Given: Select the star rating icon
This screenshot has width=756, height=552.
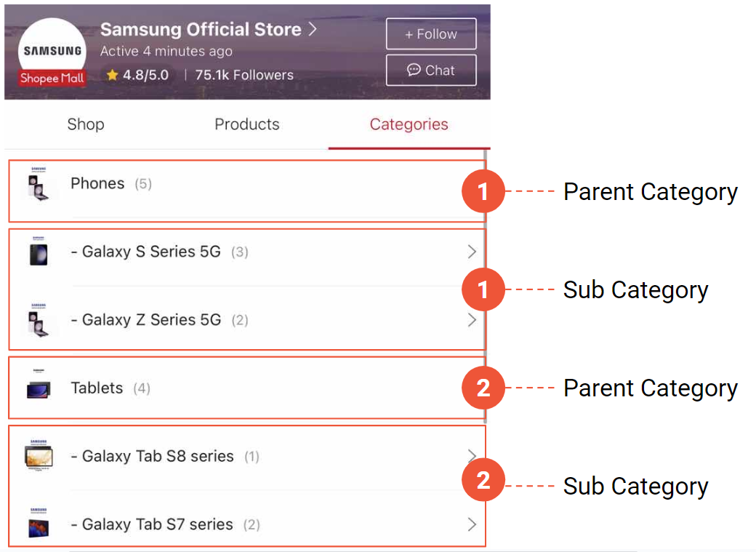Looking at the screenshot, I should [x=112, y=74].
